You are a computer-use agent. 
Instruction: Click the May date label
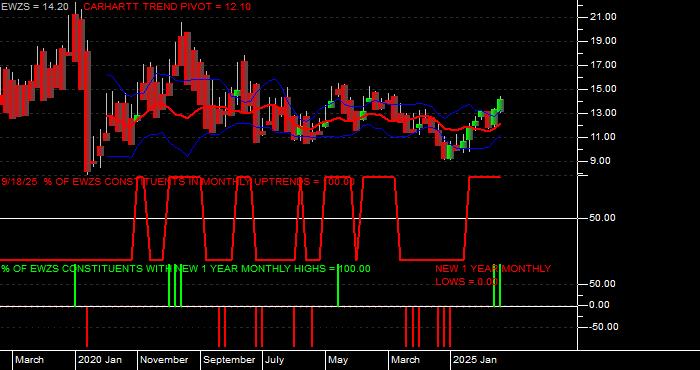(x=338, y=360)
